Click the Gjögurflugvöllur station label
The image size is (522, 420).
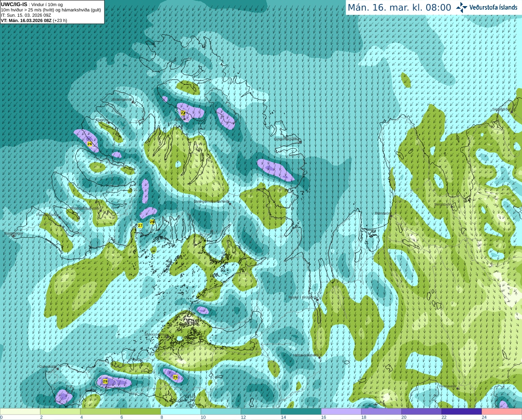pyautogui.click(x=287, y=139)
